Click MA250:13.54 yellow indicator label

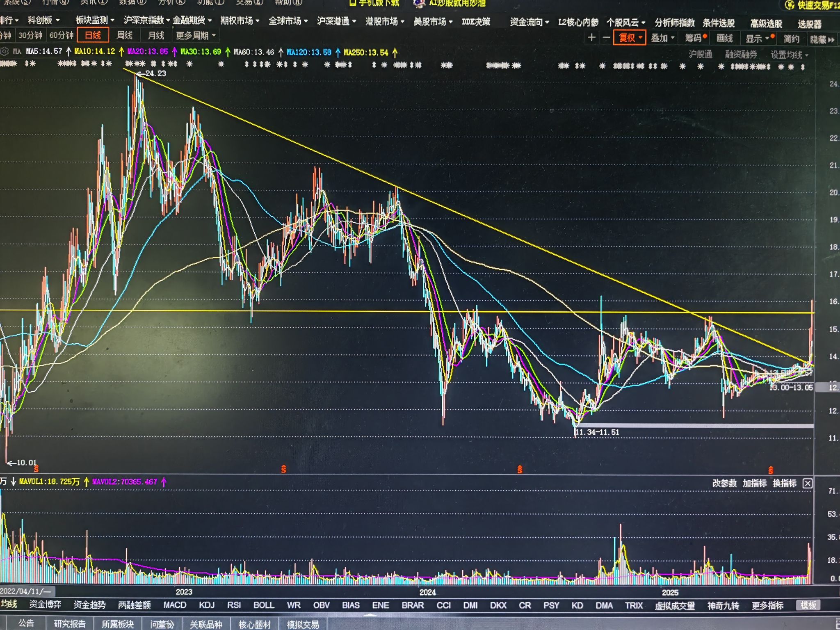pyautogui.click(x=366, y=52)
